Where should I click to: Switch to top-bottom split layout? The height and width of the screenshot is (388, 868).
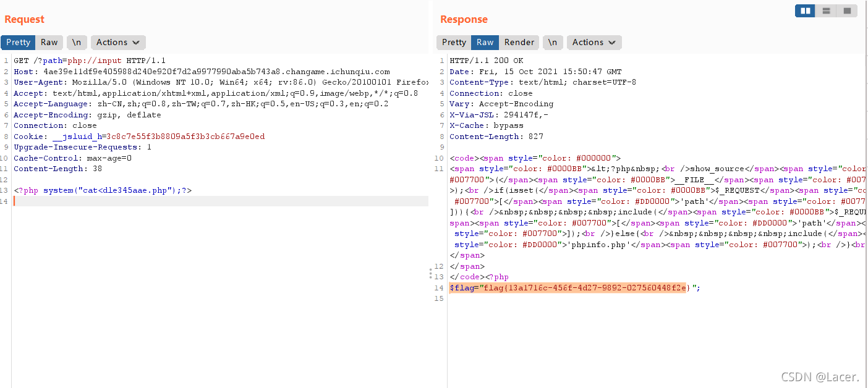(x=826, y=11)
